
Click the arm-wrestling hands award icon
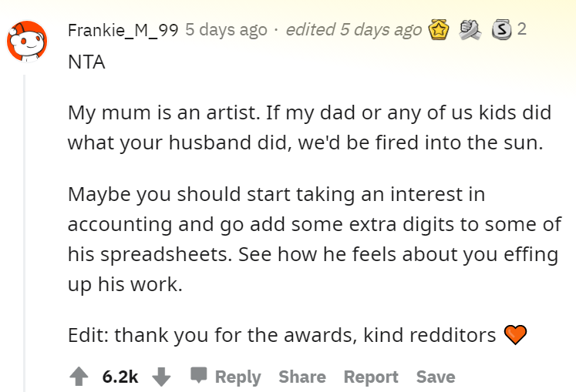(x=470, y=29)
